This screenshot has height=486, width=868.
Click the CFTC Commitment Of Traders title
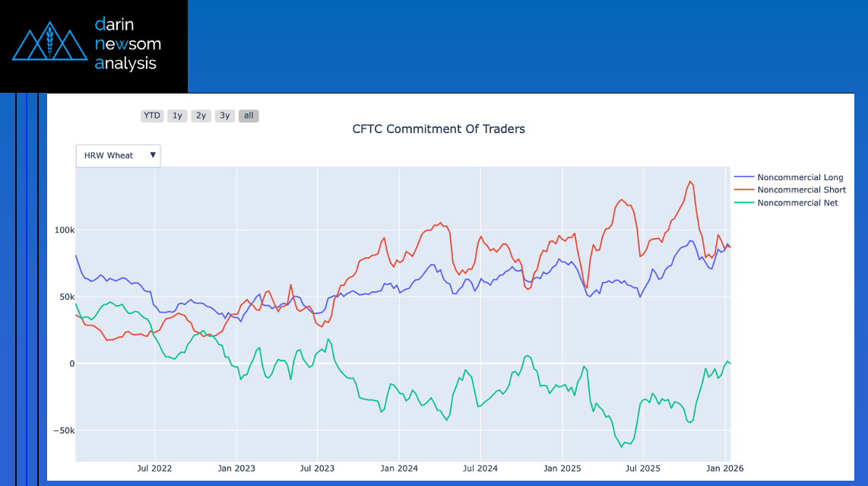[x=439, y=129]
